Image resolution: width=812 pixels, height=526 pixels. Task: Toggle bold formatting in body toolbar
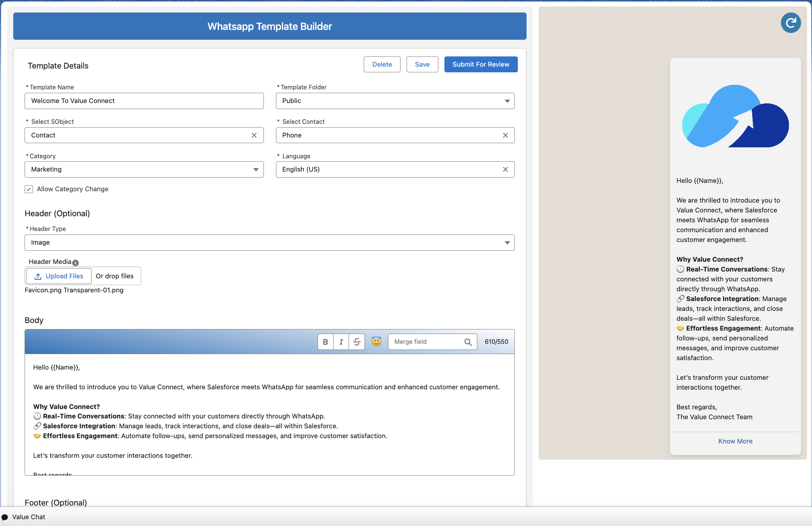pyautogui.click(x=325, y=342)
